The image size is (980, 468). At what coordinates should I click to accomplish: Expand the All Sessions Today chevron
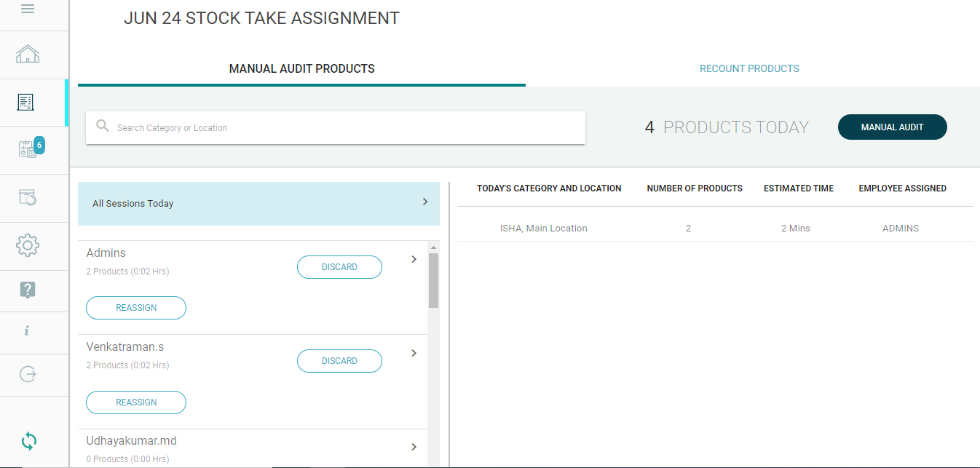point(425,202)
